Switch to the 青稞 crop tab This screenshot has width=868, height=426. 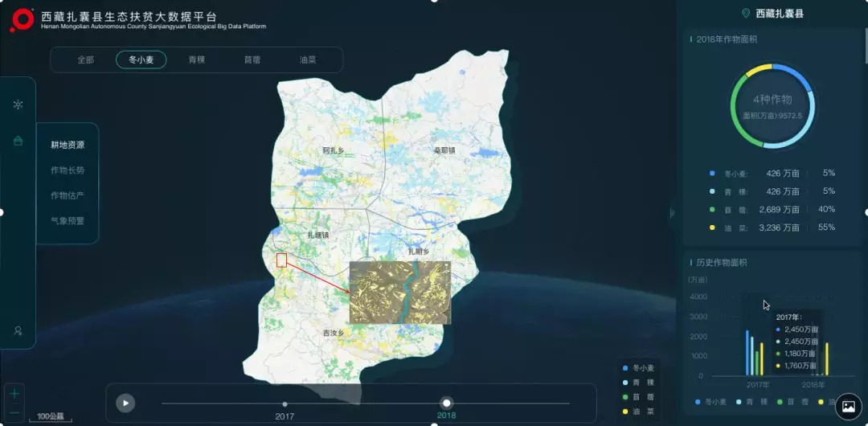(196, 59)
